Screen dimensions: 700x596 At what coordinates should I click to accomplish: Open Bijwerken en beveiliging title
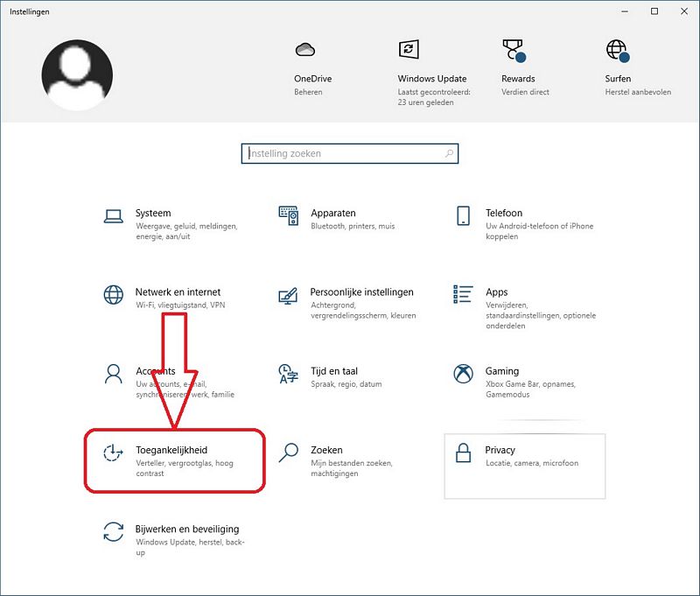click(187, 529)
